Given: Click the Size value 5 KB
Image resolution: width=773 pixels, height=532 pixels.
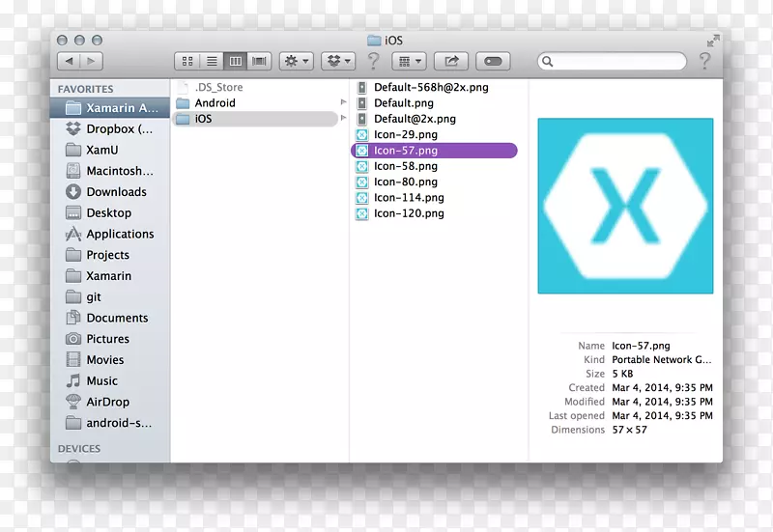Looking at the screenshot, I should click(x=622, y=374).
